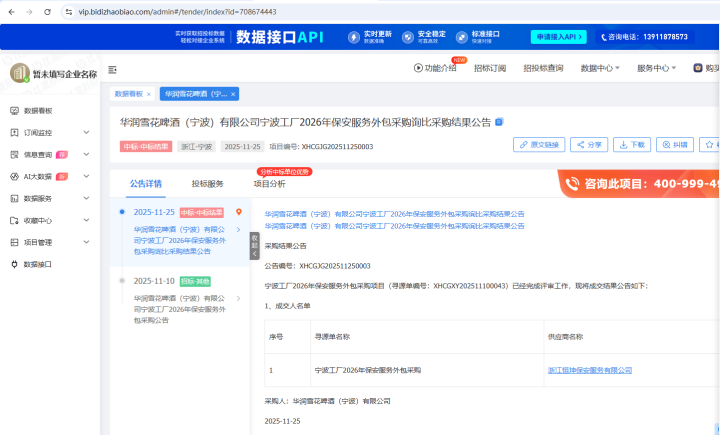Click the 2025-11-10 招标-其他 green tag
The width and height of the screenshot is (720, 435).
coord(195,281)
